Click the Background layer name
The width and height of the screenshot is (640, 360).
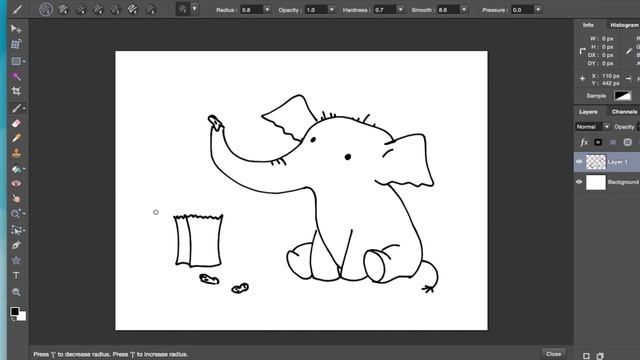click(623, 182)
